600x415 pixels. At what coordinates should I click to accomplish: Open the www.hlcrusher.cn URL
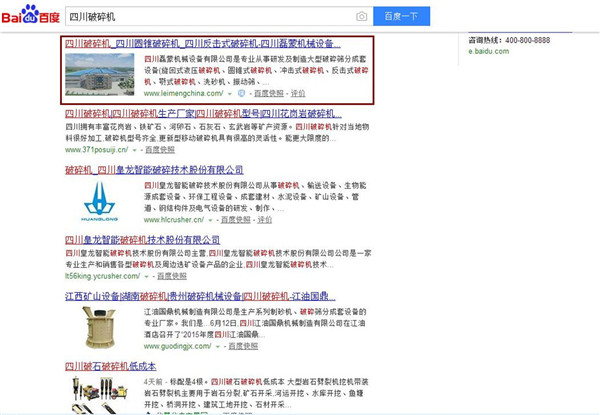pos(174,220)
